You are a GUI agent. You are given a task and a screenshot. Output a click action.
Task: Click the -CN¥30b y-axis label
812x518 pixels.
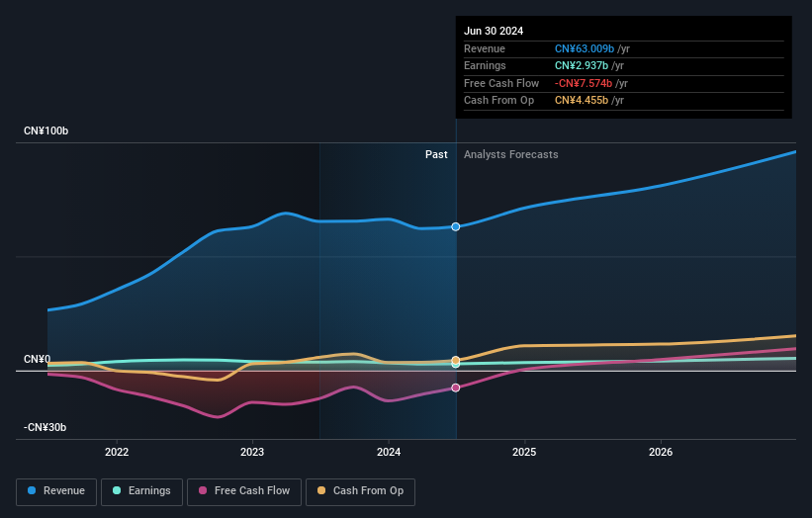tap(45, 427)
